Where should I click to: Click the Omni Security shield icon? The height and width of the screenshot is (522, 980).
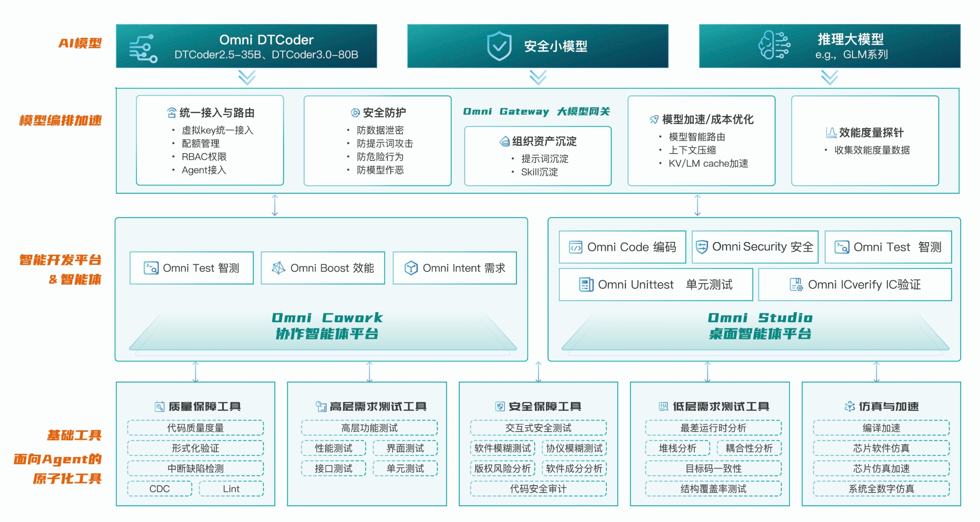[x=702, y=247]
